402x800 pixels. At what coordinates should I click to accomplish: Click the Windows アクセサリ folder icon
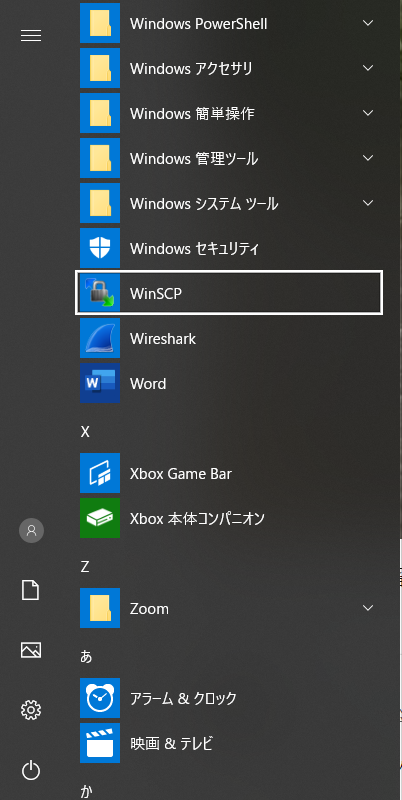(100, 68)
